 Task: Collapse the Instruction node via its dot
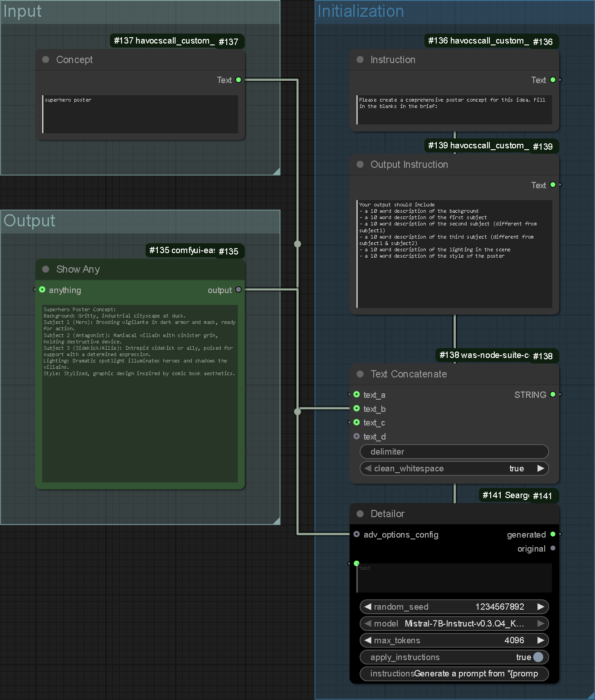point(360,59)
